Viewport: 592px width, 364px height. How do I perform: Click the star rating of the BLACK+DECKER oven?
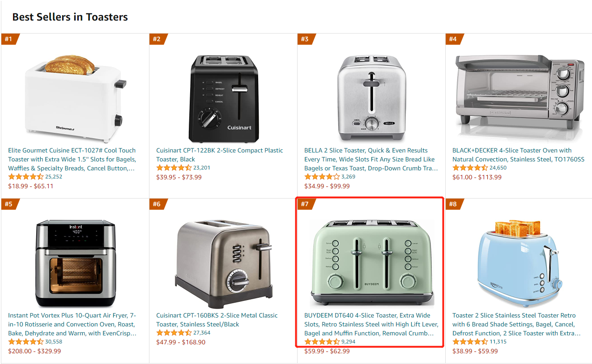pyautogui.click(x=470, y=168)
